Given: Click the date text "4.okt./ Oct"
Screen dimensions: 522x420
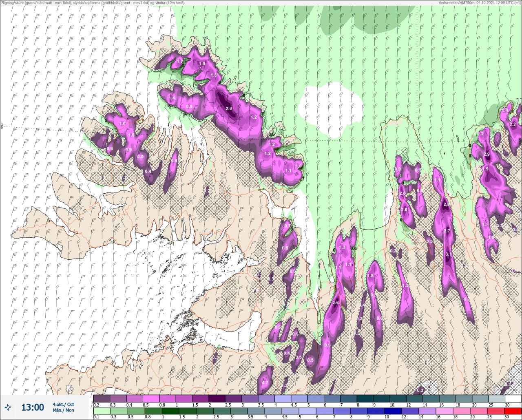Looking at the screenshot, I should 63,404.
